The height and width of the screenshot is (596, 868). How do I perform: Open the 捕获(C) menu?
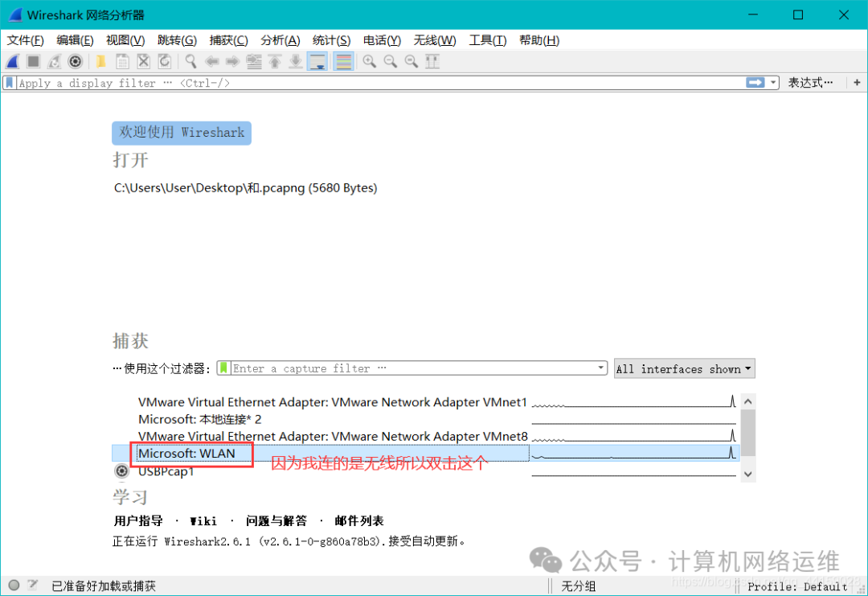pyautogui.click(x=228, y=40)
